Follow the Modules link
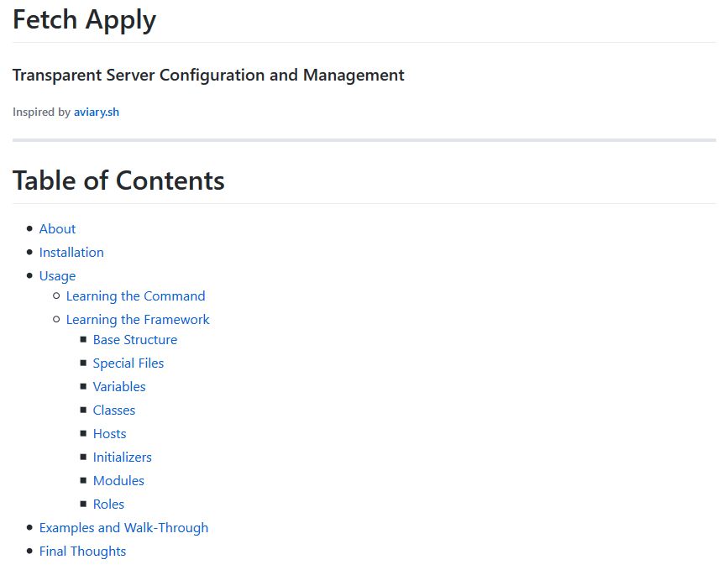728x570 pixels. point(118,480)
